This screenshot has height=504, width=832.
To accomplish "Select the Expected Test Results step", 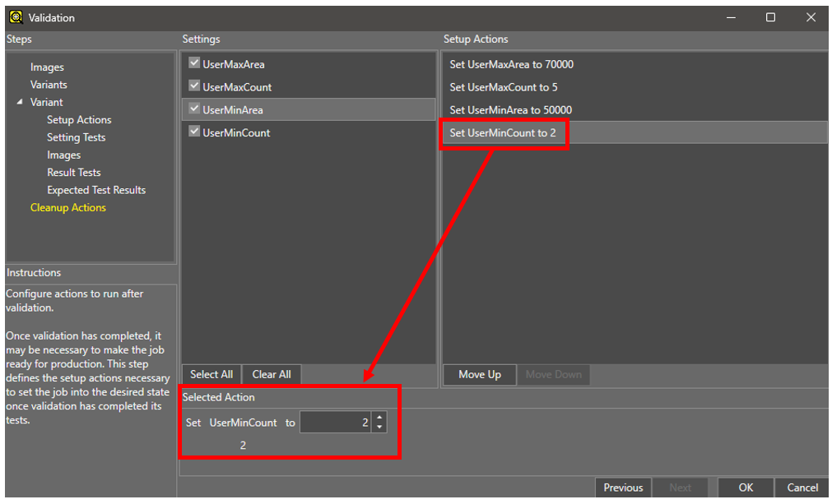I will coord(96,190).
